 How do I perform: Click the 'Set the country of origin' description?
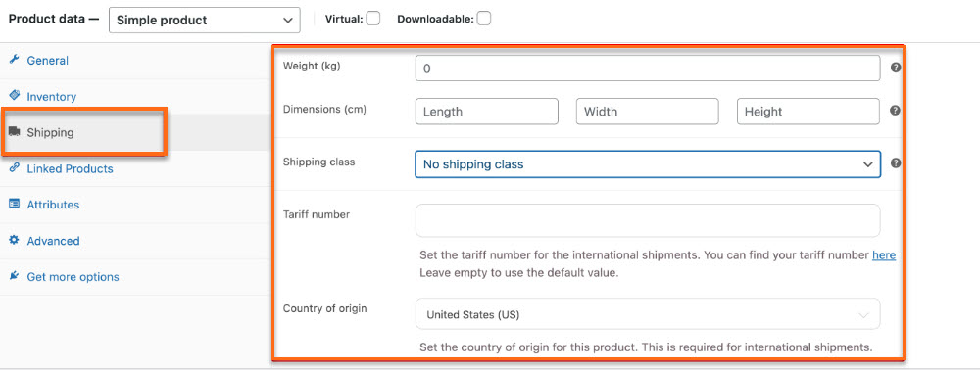click(646, 347)
